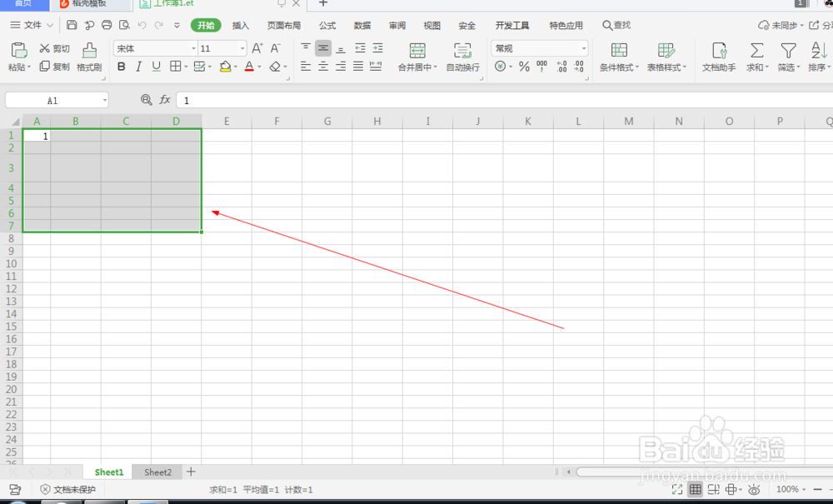This screenshot has height=504, width=833.
Task: Toggle italic formatting
Action: pos(138,67)
